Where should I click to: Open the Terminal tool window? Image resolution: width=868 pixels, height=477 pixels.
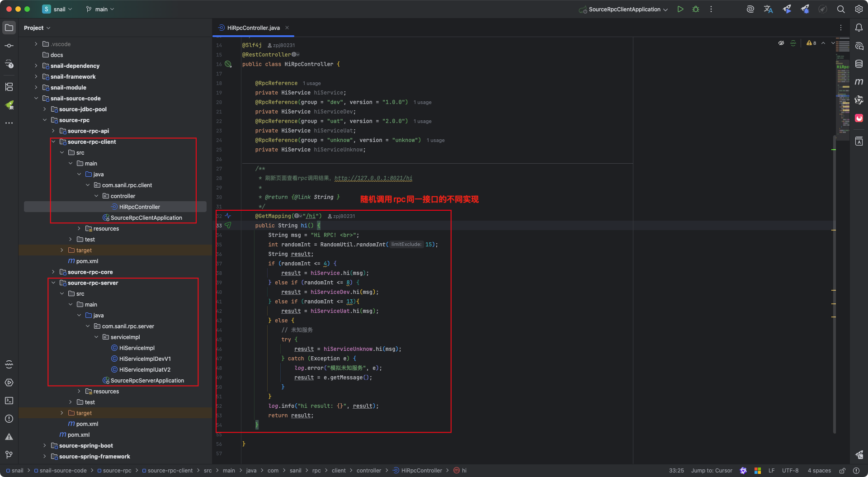[x=9, y=401]
